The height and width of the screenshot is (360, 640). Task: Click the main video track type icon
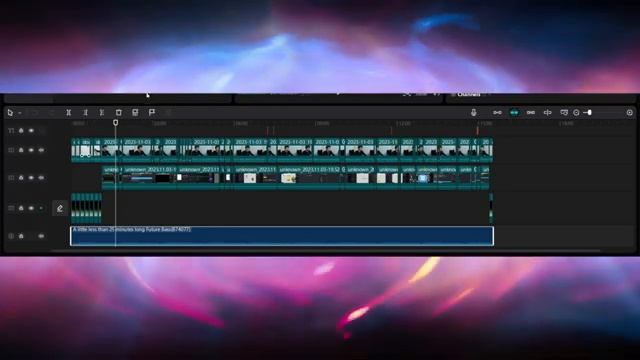11,150
